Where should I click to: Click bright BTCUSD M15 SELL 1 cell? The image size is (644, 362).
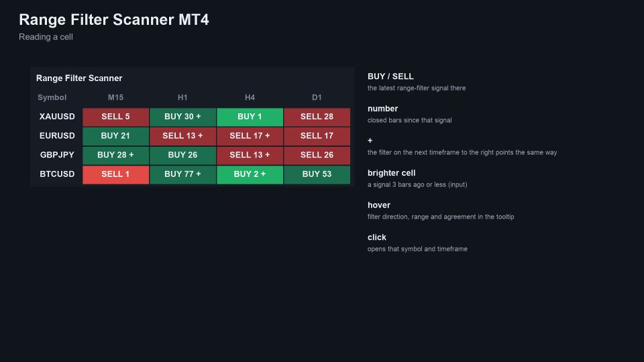[116, 175]
